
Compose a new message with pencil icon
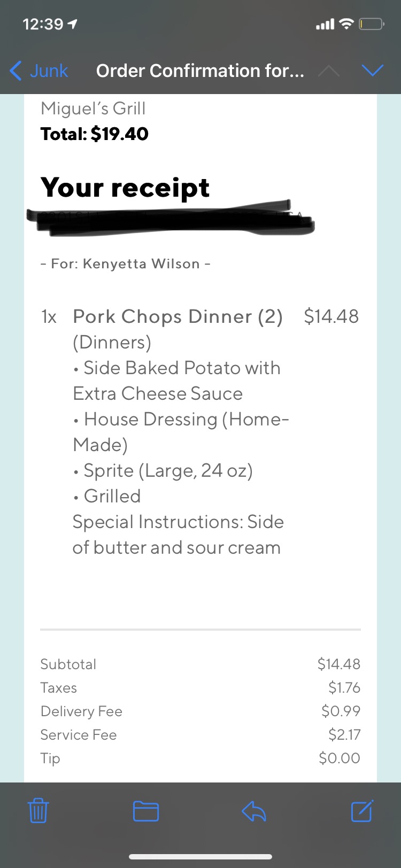coord(362,810)
